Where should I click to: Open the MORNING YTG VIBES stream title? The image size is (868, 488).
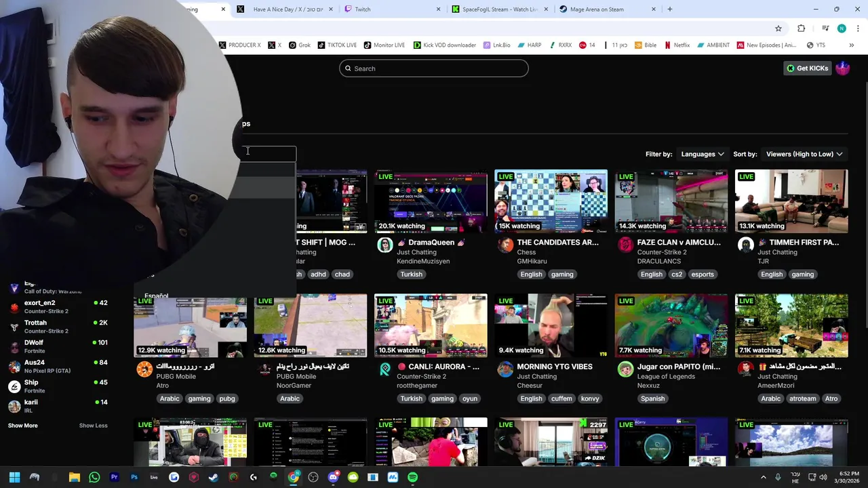click(555, 367)
